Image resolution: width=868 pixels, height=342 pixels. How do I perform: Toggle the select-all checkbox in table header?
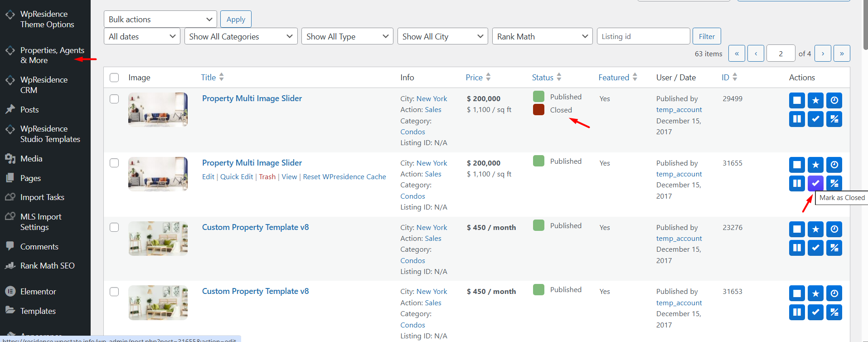[x=114, y=78]
